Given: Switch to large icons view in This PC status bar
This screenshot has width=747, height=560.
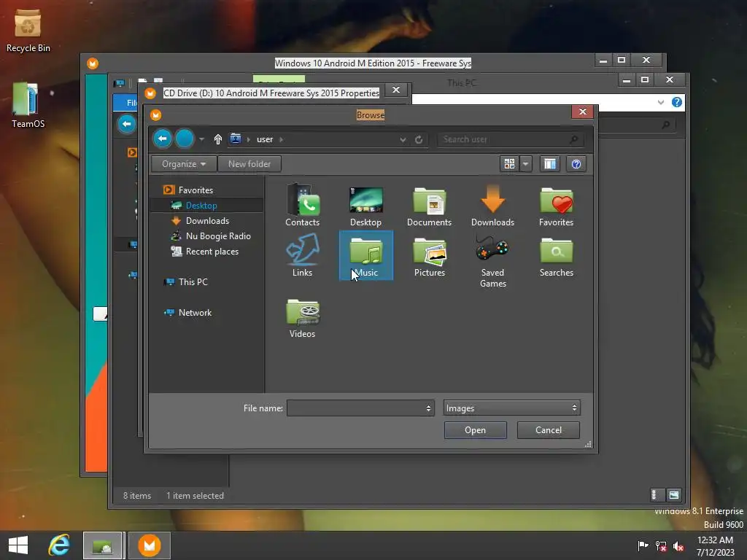Looking at the screenshot, I should [x=673, y=495].
